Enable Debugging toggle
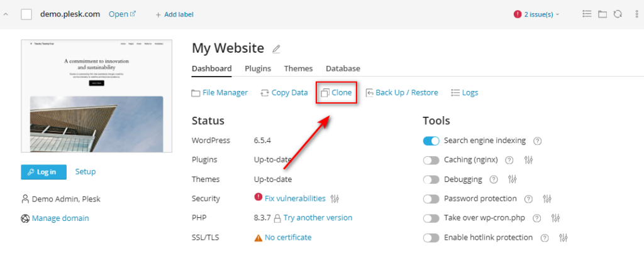 coord(431,180)
